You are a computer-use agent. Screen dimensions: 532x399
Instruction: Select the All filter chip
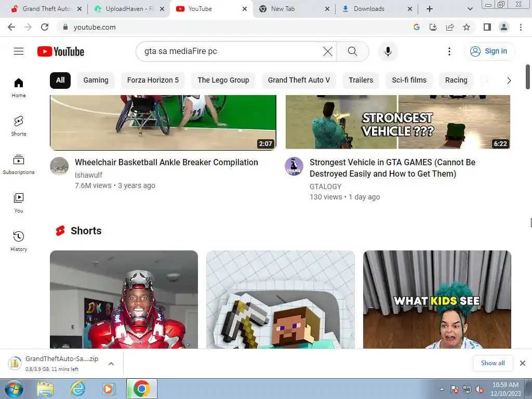[x=60, y=81]
